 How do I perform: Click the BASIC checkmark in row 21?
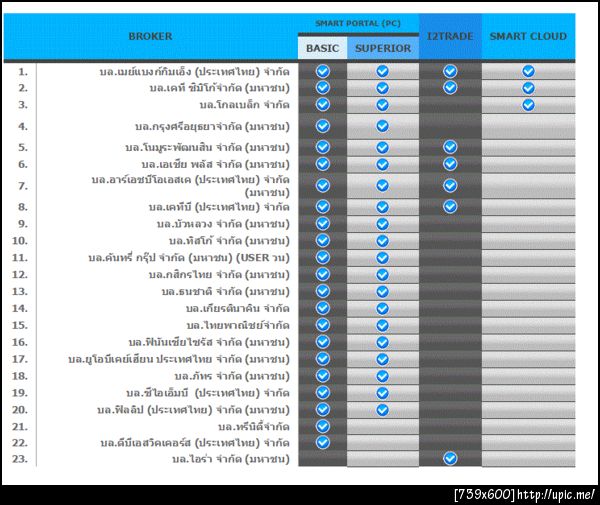point(323,426)
